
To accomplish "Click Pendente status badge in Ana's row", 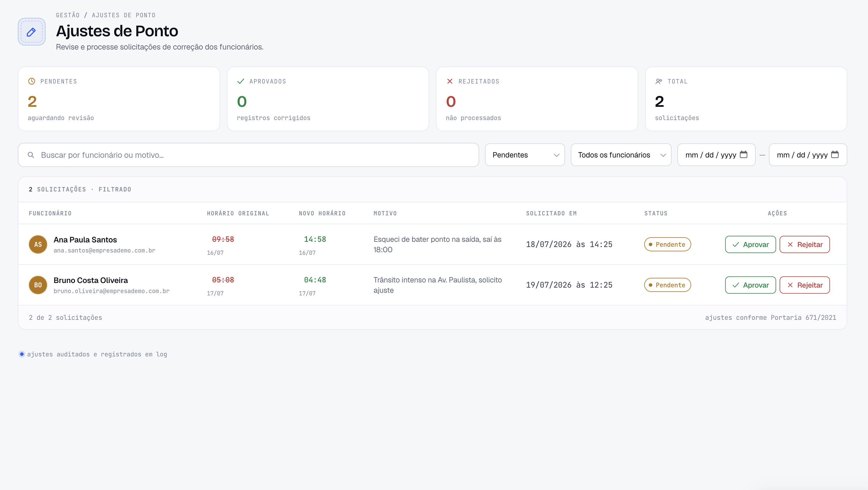I will coord(667,244).
